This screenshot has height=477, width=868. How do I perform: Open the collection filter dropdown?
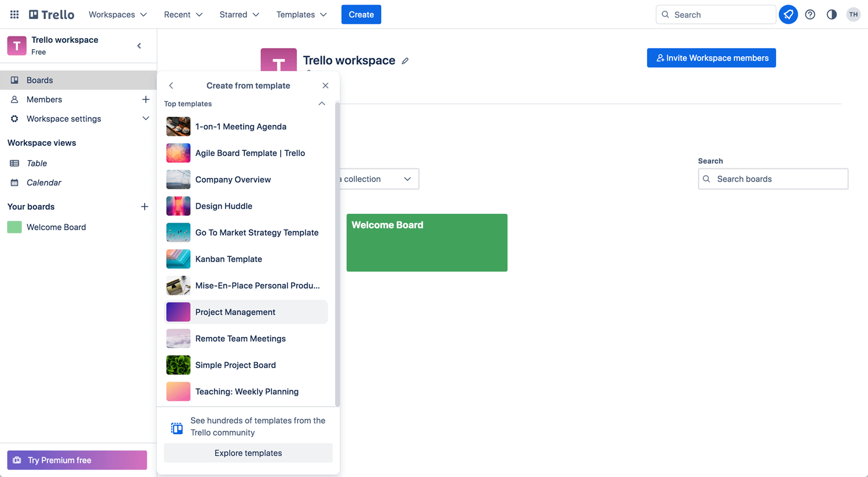point(379,179)
